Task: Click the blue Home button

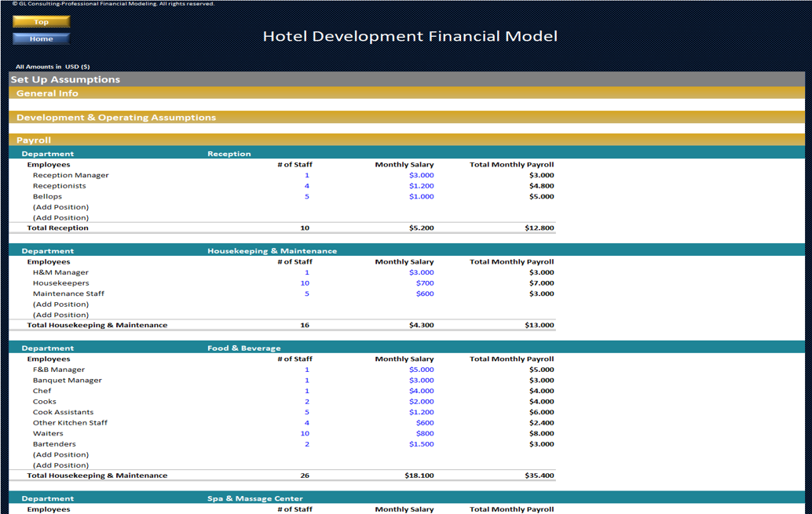Action: pyautogui.click(x=41, y=38)
